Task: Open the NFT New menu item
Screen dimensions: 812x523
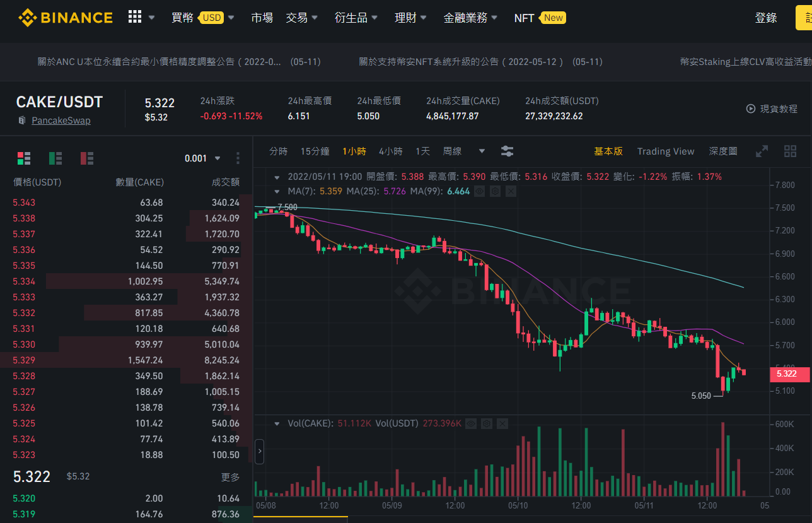Action: 540,18
